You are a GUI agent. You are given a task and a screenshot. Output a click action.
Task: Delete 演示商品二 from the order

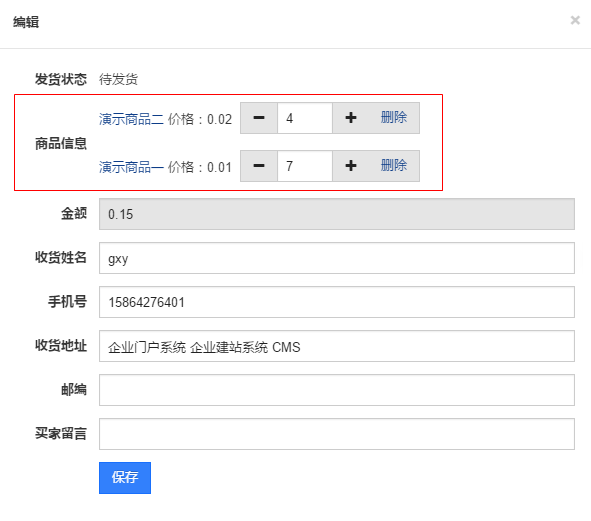(393, 117)
